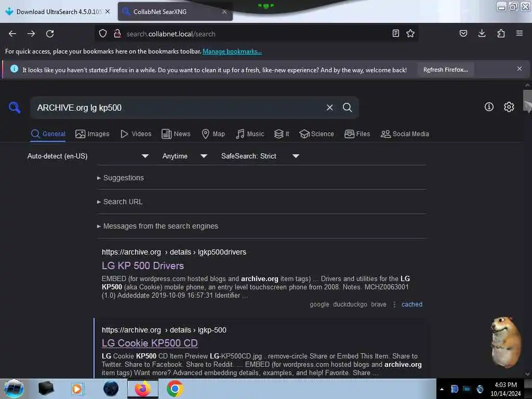Select the Videos search category
The image size is (532, 399).
[136, 134]
